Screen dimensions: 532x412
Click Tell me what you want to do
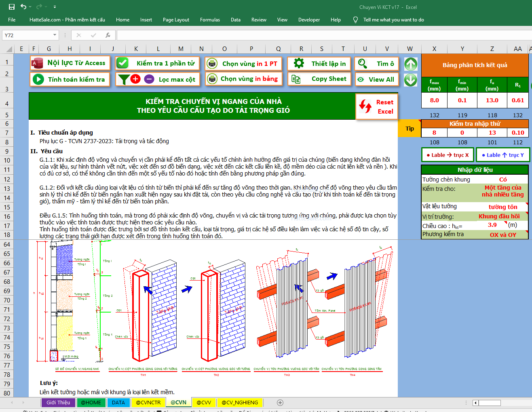(393, 19)
